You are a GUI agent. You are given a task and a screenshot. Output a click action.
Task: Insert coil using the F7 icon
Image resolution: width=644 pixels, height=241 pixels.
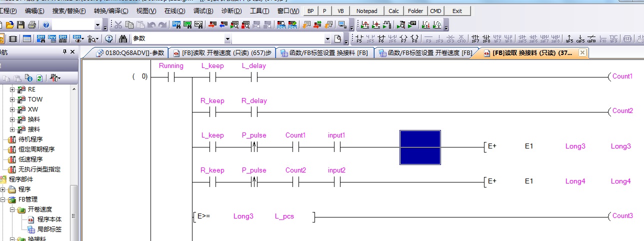click(403, 39)
